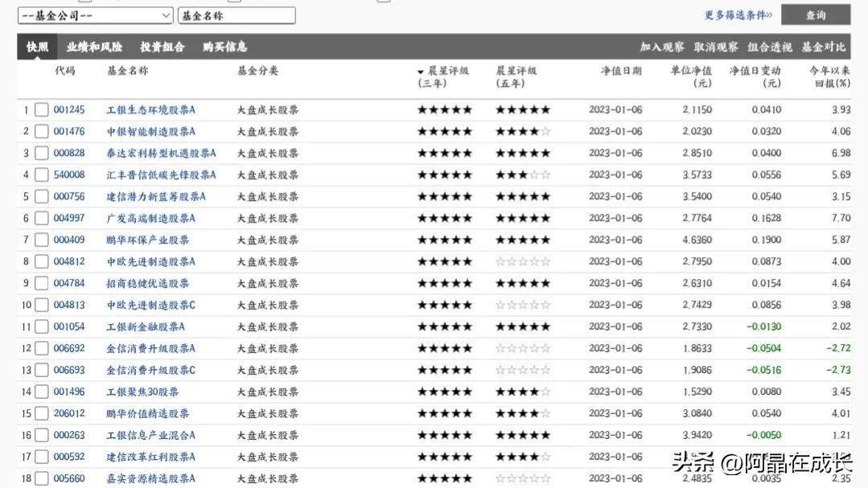Viewport: 868px width, 488px height.
Task: Click fund code 206012
Action: pyautogui.click(x=69, y=413)
